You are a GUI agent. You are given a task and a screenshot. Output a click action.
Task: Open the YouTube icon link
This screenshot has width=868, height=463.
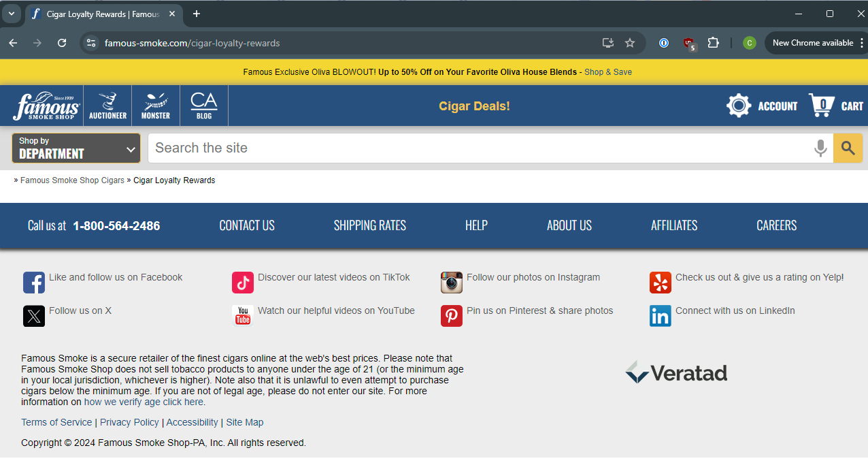pyautogui.click(x=242, y=316)
